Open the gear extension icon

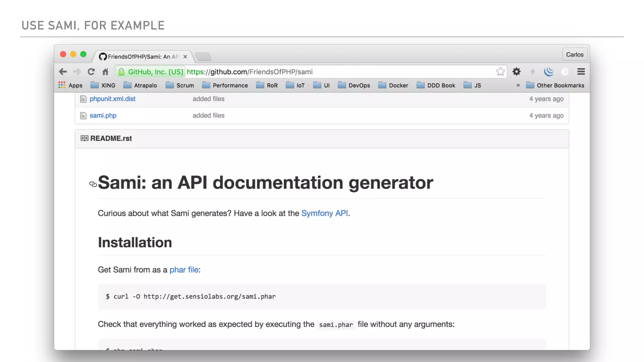516,72
